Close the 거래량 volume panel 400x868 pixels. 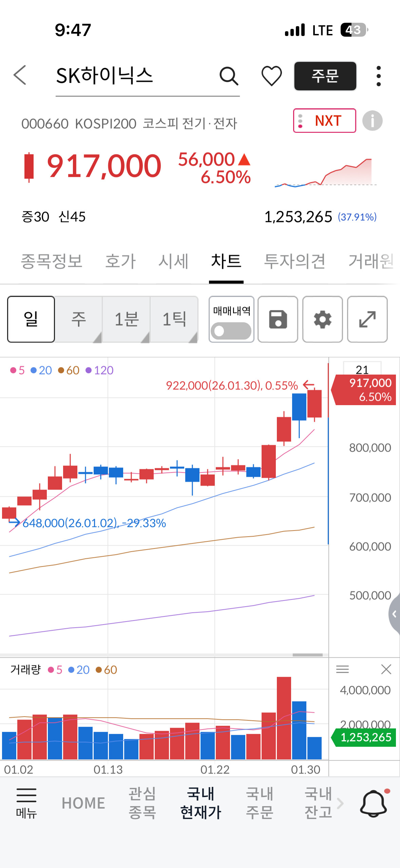[386, 669]
